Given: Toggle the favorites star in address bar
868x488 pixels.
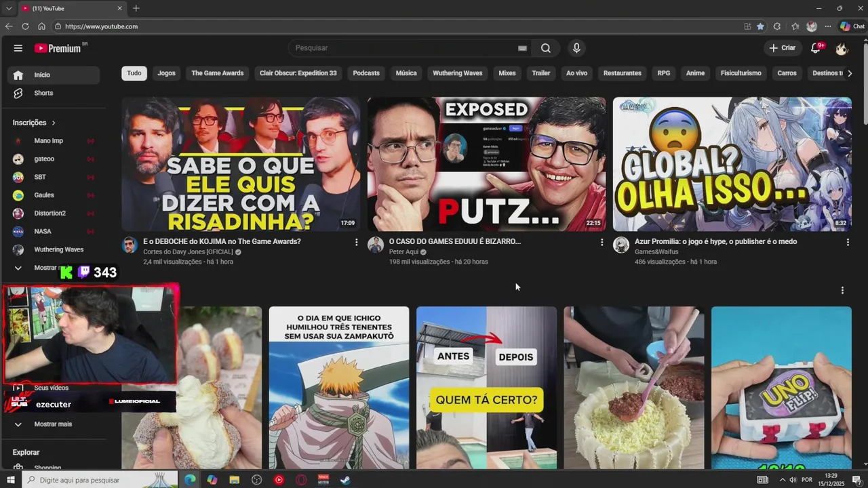Looking at the screenshot, I should pos(760,26).
